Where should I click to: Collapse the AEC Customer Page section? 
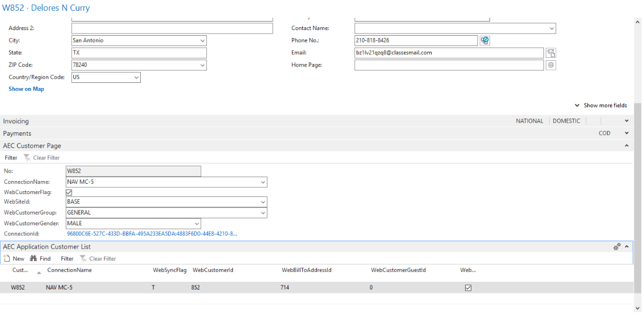click(x=626, y=146)
